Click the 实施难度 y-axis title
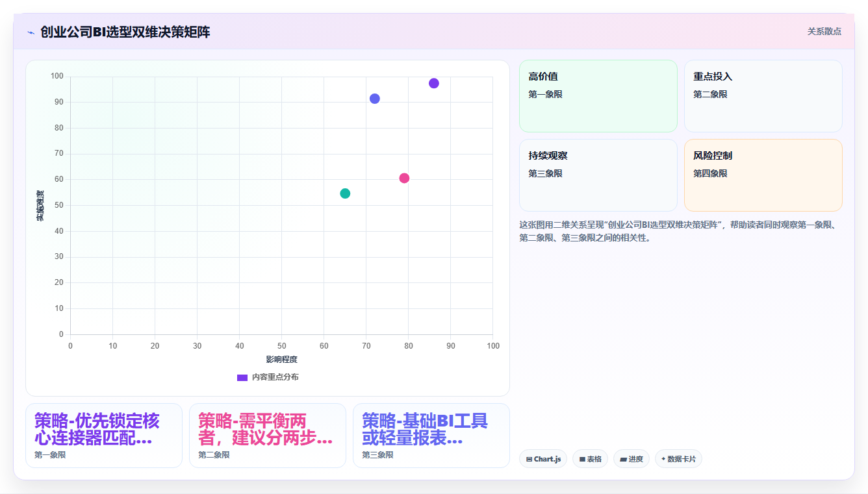This screenshot has height=494, width=868. click(x=40, y=206)
